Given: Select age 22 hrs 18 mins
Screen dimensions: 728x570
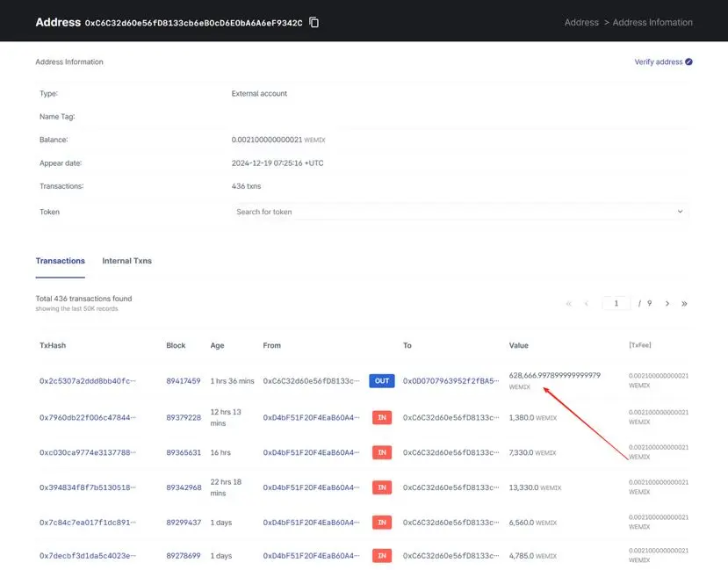Looking at the screenshot, I should point(226,487).
